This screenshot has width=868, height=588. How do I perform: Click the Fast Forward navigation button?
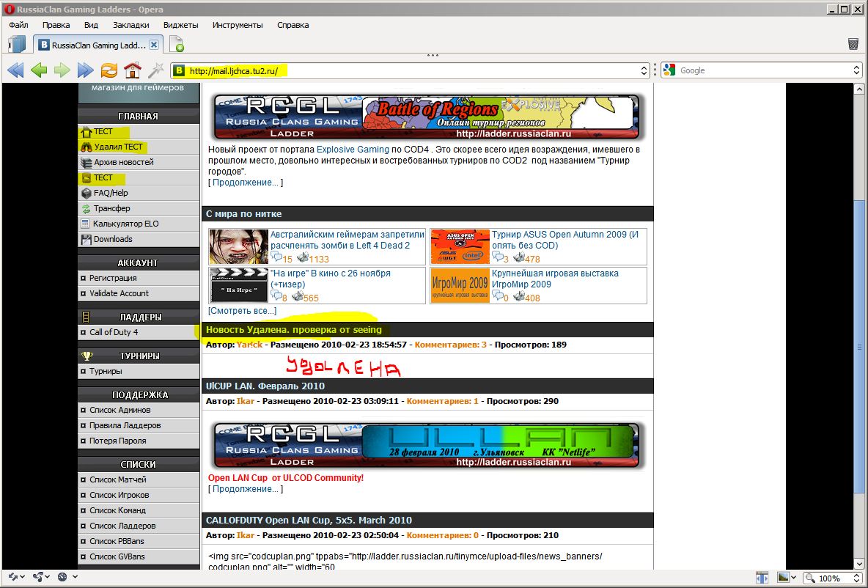(x=85, y=70)
